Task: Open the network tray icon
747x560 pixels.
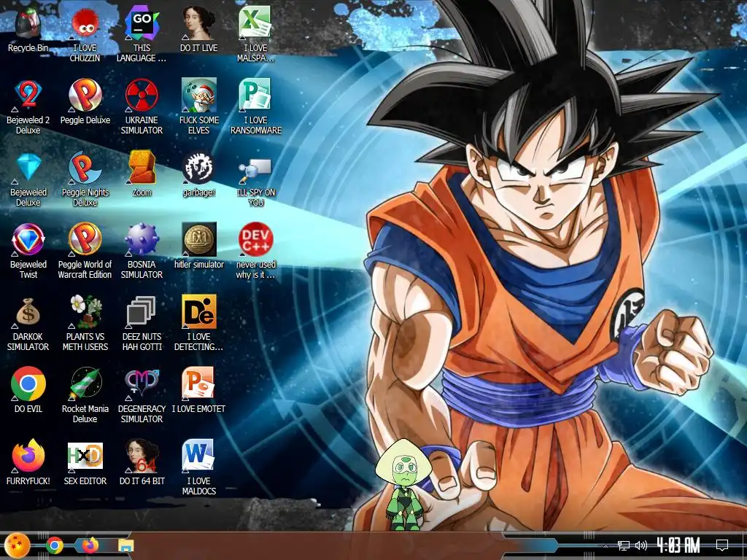Action: 623,545
